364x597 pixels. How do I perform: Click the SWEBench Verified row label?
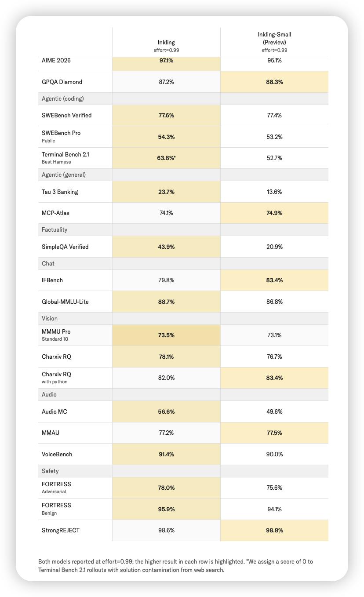(67, 115)
